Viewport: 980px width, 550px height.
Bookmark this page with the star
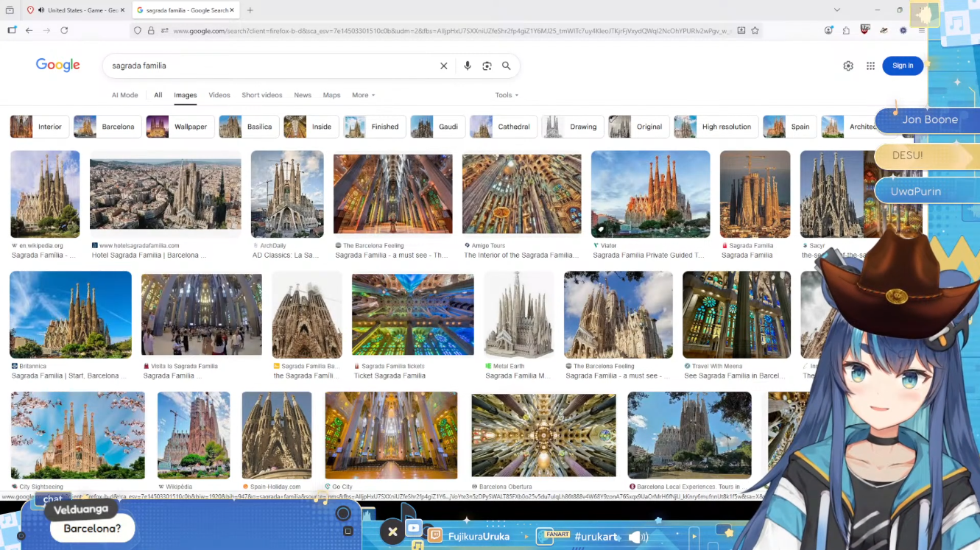point(755,31)
